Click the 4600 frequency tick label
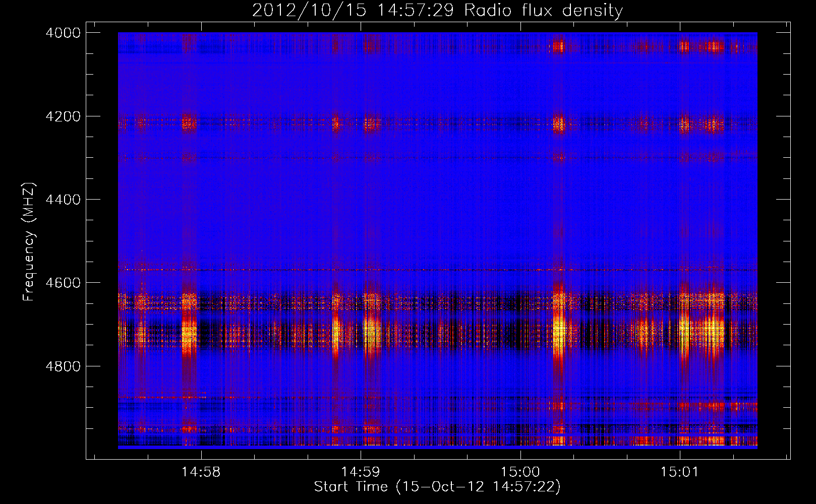 (x=63, y=283)
